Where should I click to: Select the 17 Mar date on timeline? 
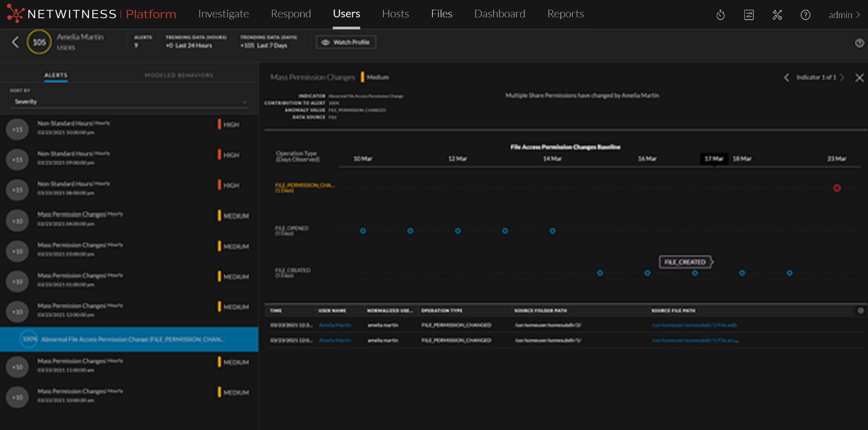(714, 159)
